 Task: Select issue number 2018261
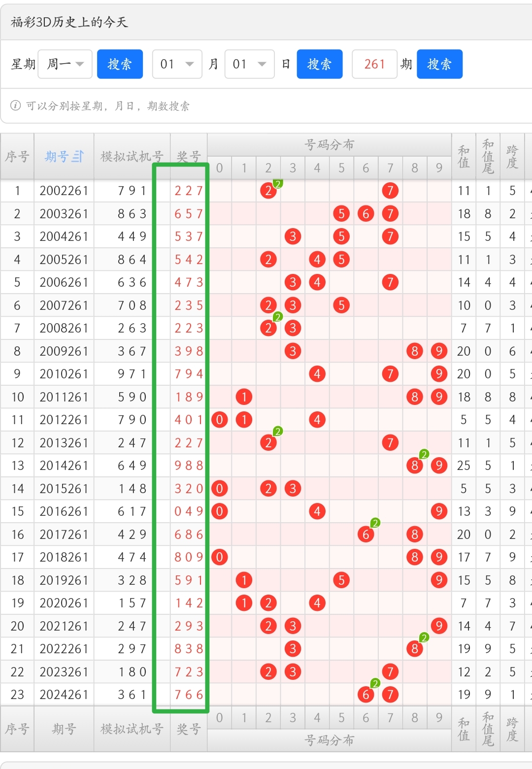point(64,557)
